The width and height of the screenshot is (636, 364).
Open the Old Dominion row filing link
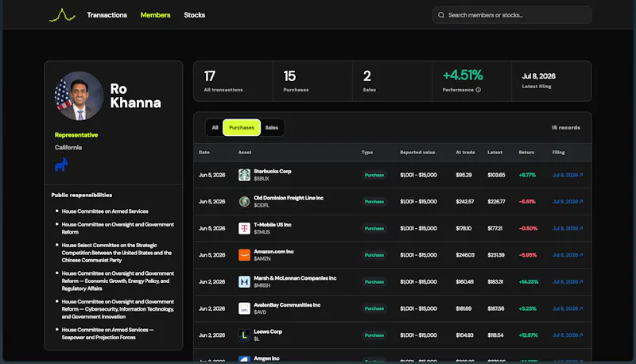coord(568,201)
